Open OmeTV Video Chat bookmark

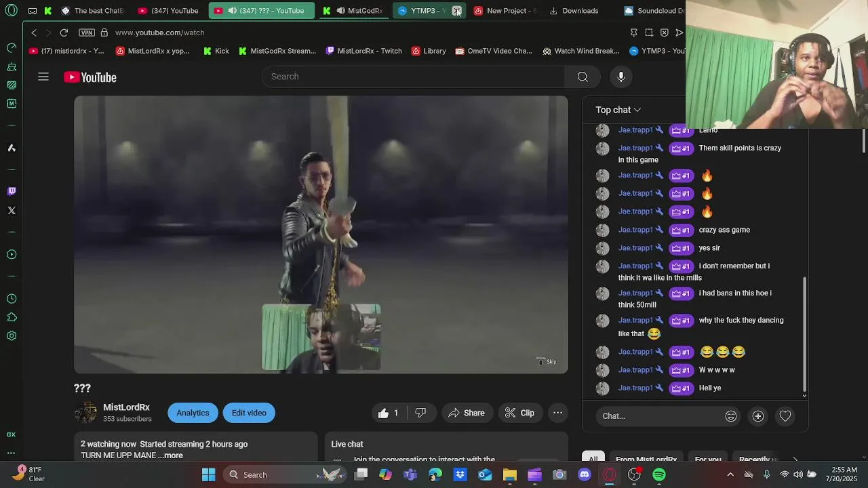[494, 51]
